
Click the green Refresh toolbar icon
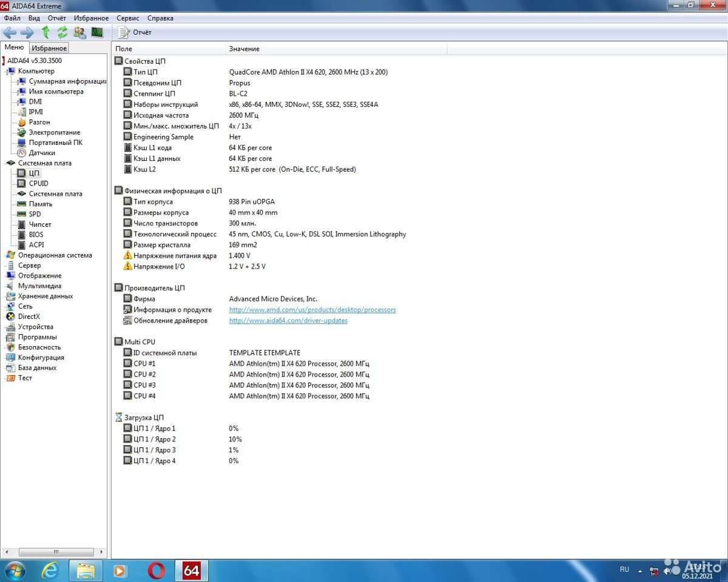pos(62,32)
